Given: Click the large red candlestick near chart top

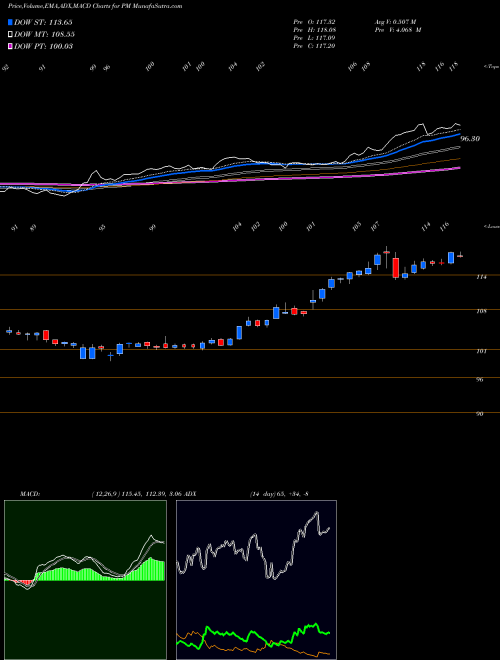Looking at the screenshot, I should tap(396, 268).
